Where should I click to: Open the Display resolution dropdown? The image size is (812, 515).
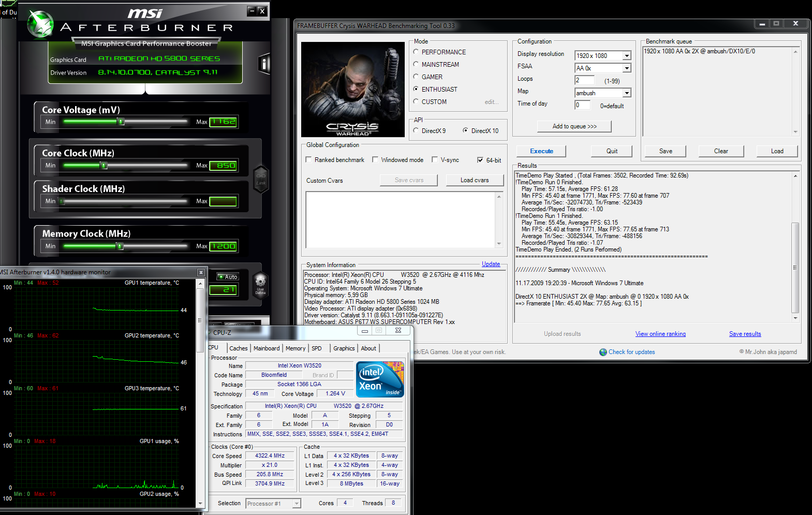[x=627, y=55]
